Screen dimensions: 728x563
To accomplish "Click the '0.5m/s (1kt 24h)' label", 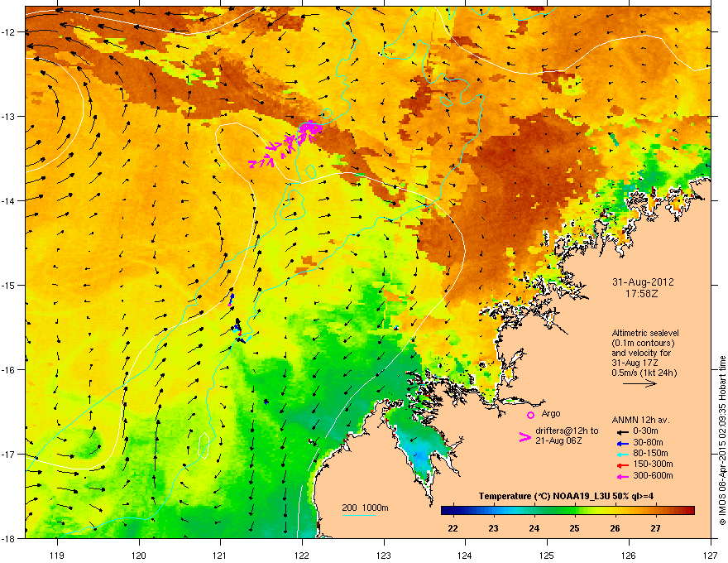I will (644, 373).
